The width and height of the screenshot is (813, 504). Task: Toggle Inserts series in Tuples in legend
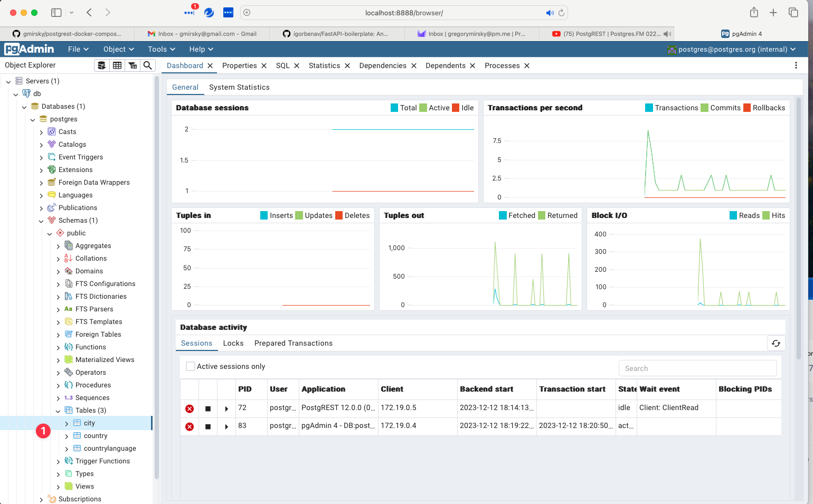point(277,215)
